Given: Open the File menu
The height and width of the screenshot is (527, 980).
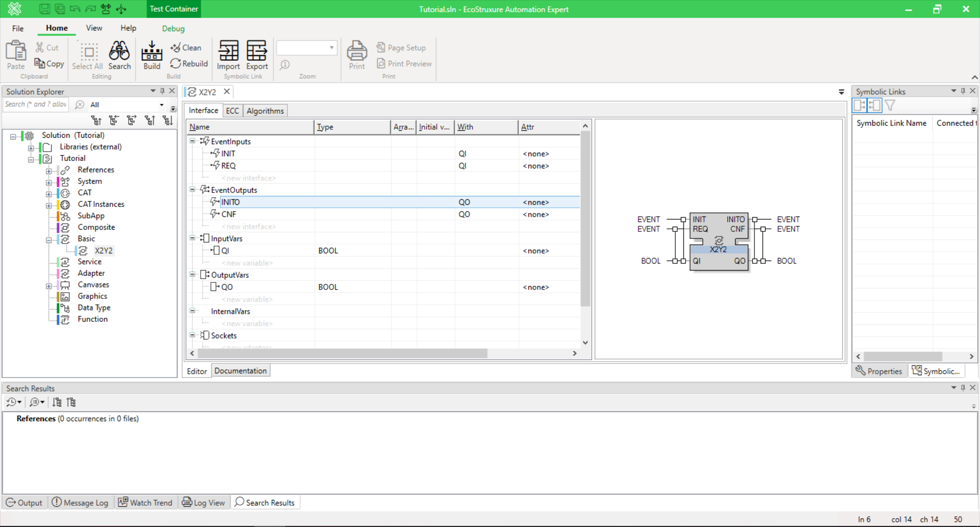Looking at the screenshot, I should (18, 29).
